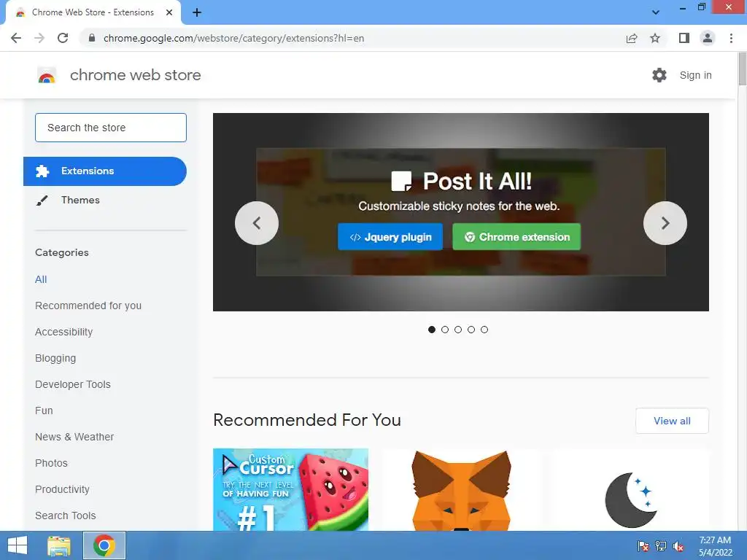The height and width of the screenshot is (560, 747).
Task: Click the Chrome extension green button
Action: [516, 237]
